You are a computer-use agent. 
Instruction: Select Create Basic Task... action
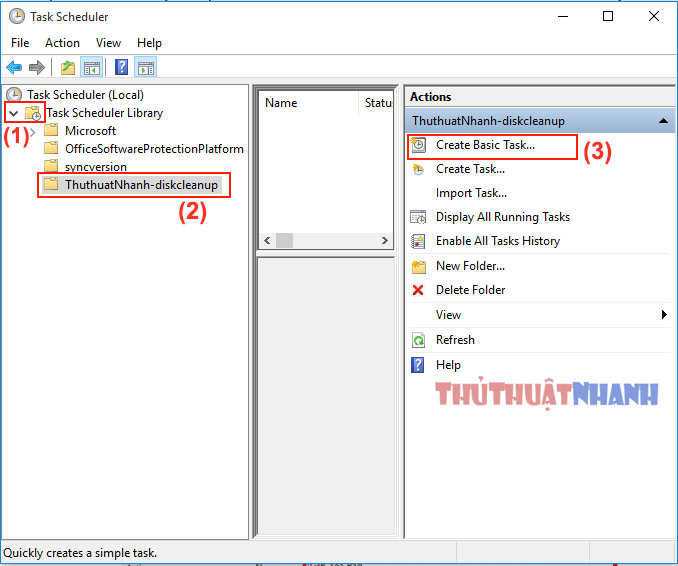coord(485,145)
